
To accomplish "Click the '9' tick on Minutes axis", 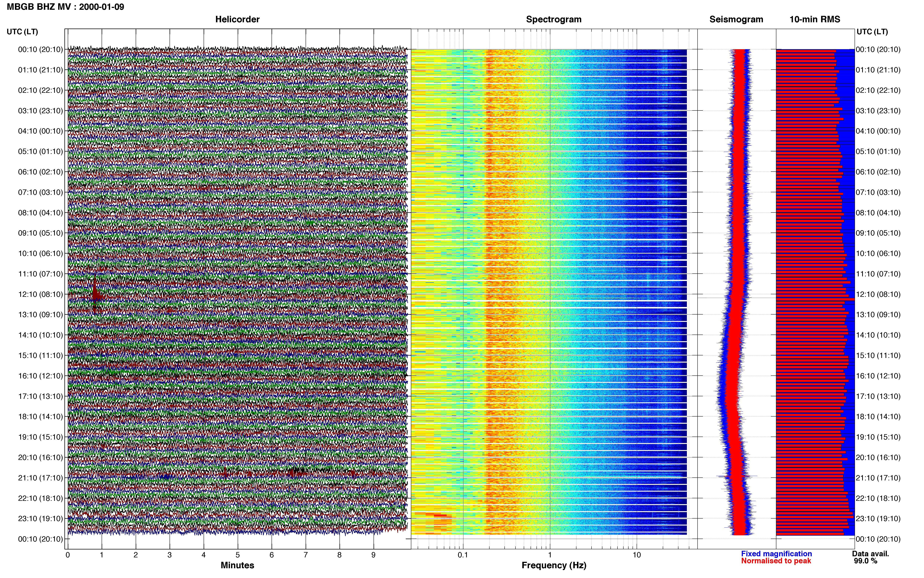I will point(374,555).
